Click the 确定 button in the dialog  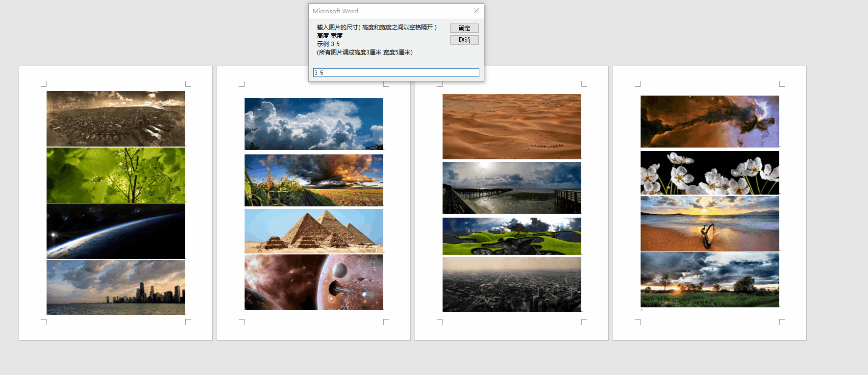coord(464,28)
